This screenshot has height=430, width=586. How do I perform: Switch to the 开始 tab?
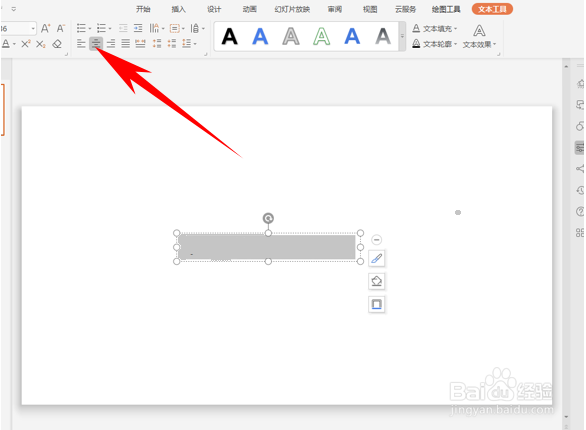[x=143, y=9]
